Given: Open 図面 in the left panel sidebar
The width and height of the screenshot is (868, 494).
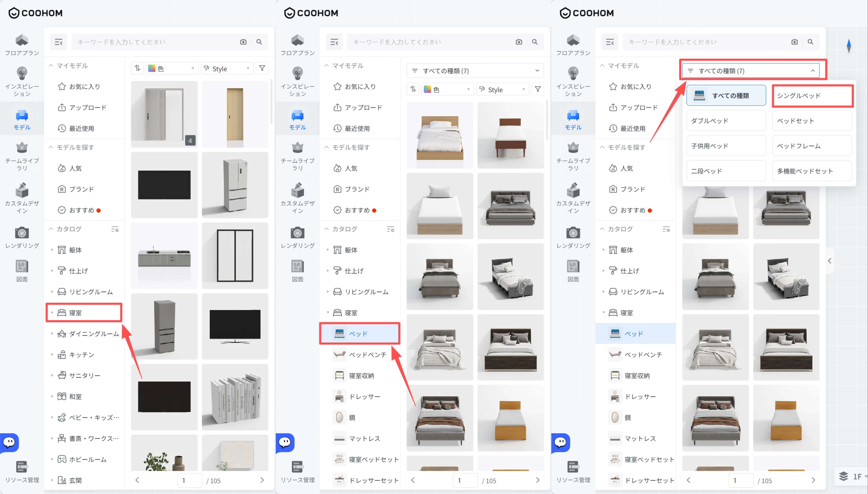Looking at the screenshot, I should click(x=22, y=271).
